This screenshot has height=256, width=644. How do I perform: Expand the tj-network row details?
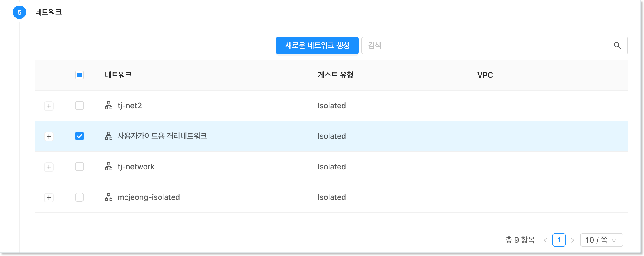[x=49, y=167]
